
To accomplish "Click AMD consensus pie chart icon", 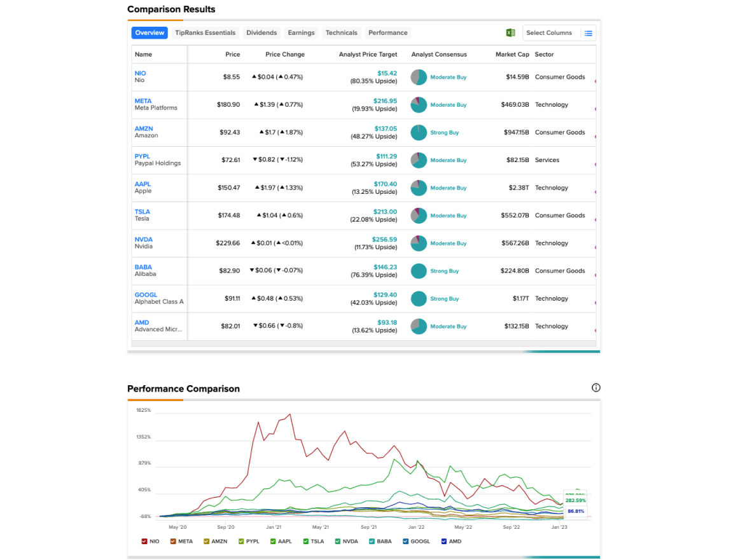I will click(419, 327).
